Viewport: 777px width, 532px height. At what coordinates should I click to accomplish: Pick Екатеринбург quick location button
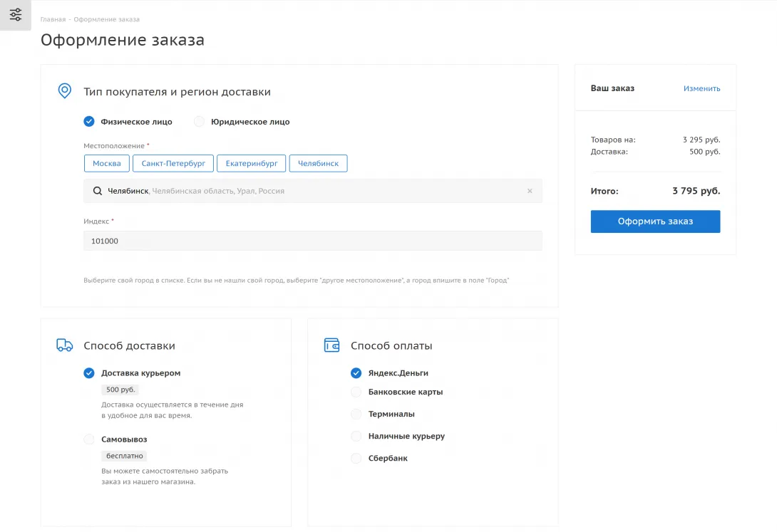coord(251,163)
